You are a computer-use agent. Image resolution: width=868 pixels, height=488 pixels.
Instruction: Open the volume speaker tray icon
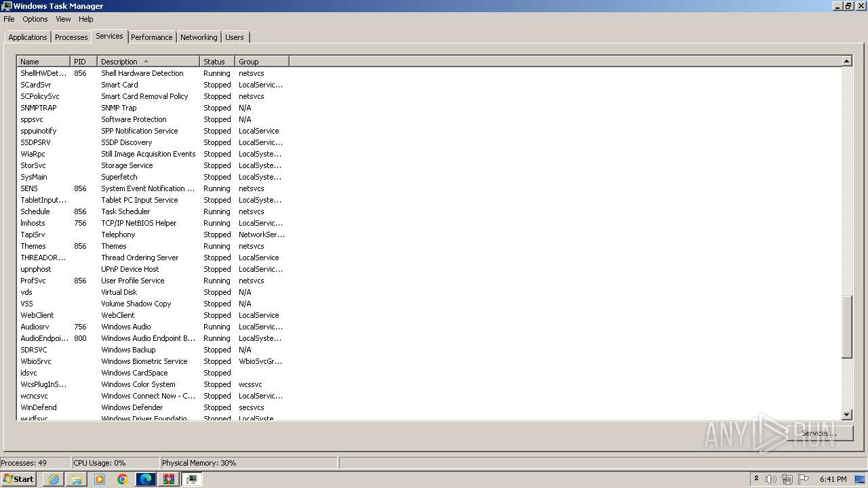coord(771,479)
